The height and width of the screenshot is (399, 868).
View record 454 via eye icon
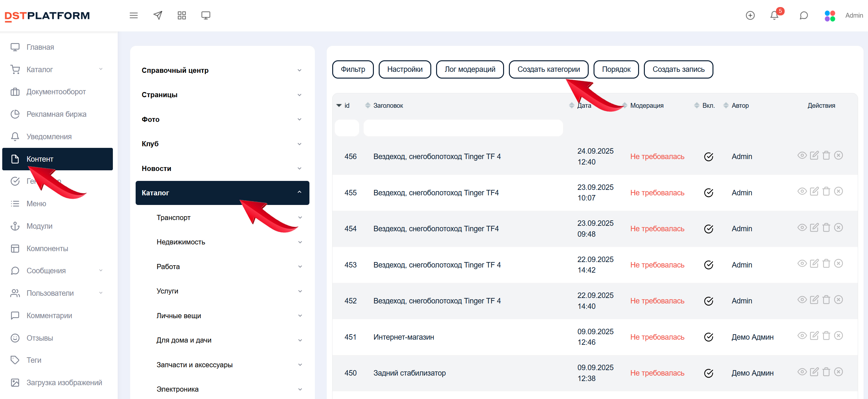pyautogui.click(x=802, y=227)
